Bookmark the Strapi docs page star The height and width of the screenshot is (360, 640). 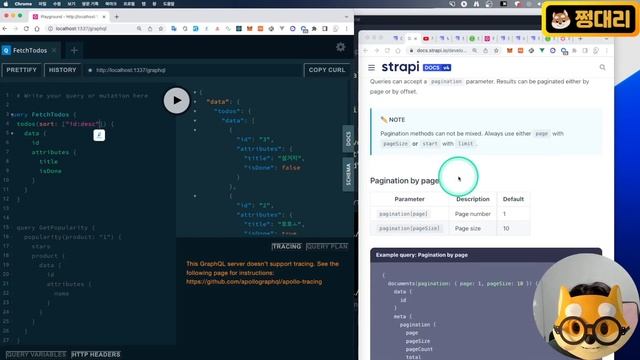(x=496, y=51)
